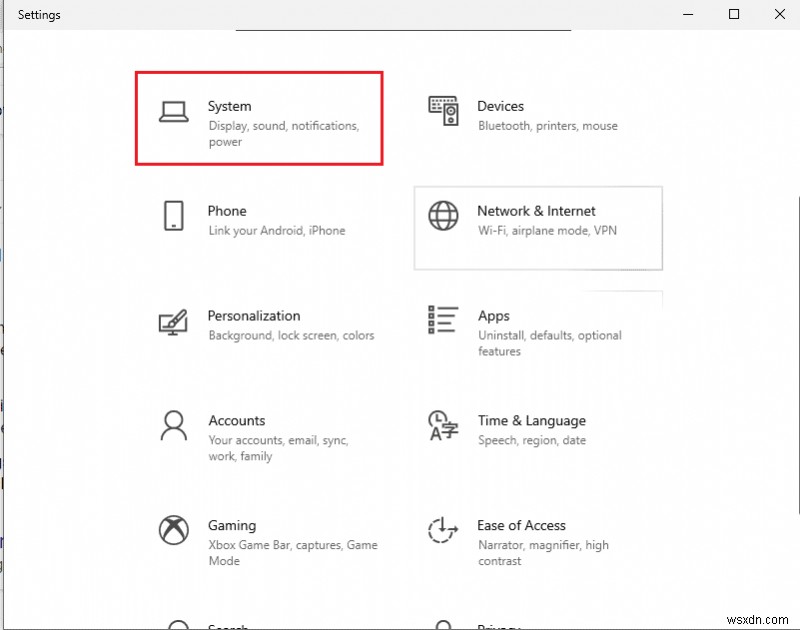Click the Network & Internet globe icon

point(443,216)
